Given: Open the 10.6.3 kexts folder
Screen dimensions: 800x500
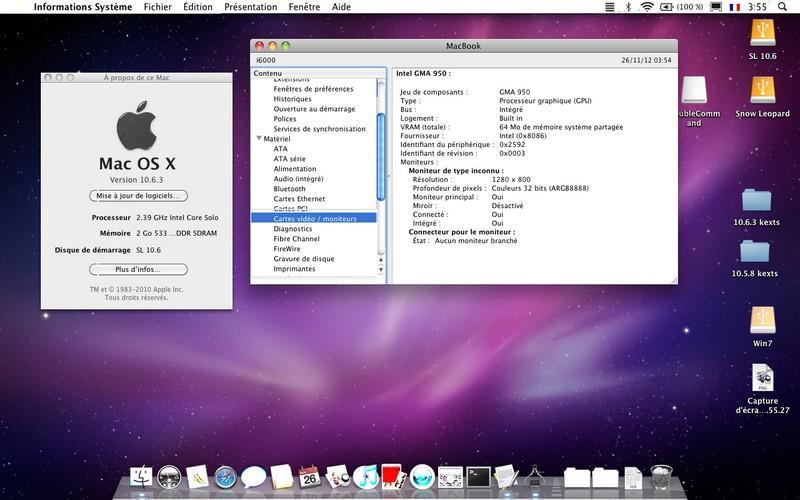Looking at the screenshot, I should [756, 201].
